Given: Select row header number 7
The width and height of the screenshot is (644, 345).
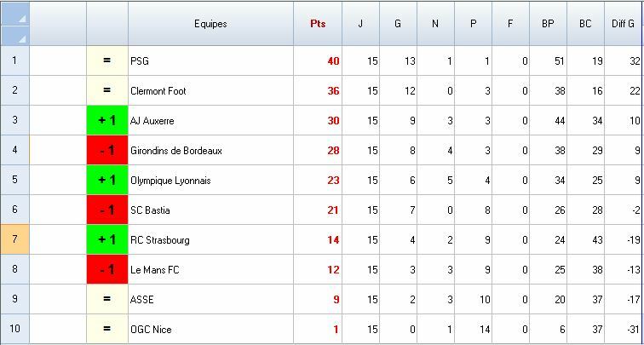Looking at the screenshot, I should click(14, 240).
